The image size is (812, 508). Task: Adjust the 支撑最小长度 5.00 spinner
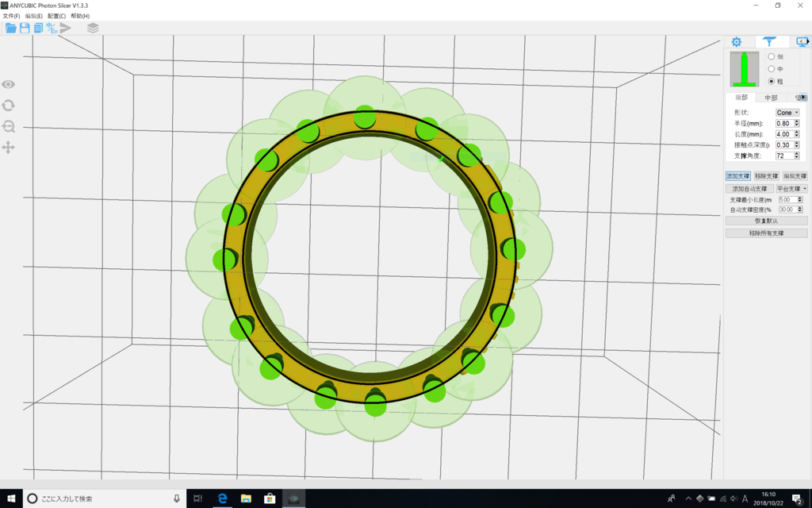pyautogui.click(x=800, y=199)
